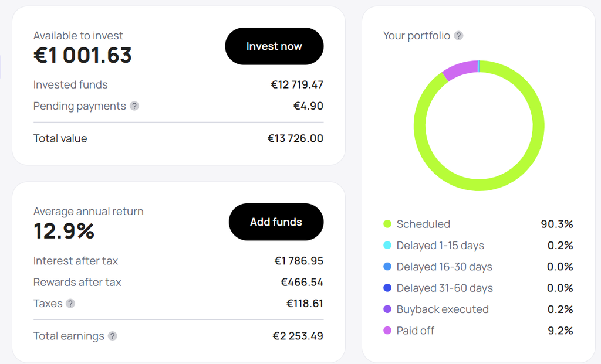Click the purple Buyback executed legend dot
This screenshot has width=601, height=364.
[x=387, y=309]
